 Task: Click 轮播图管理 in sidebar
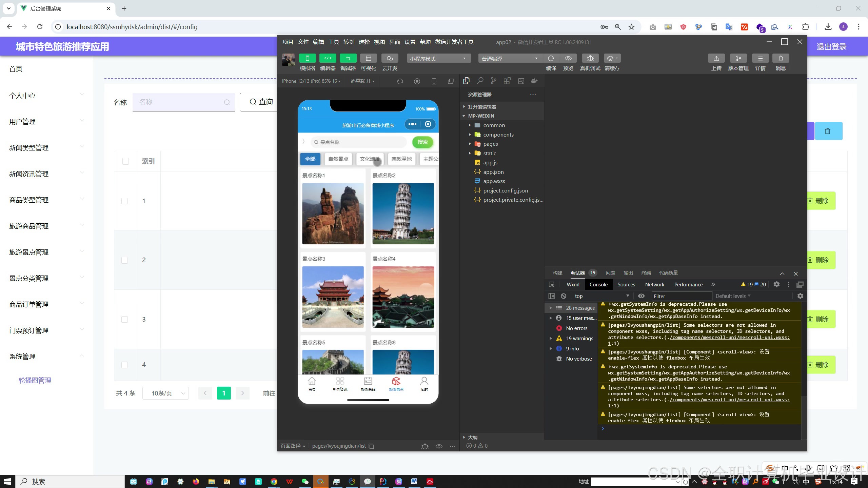35,380
